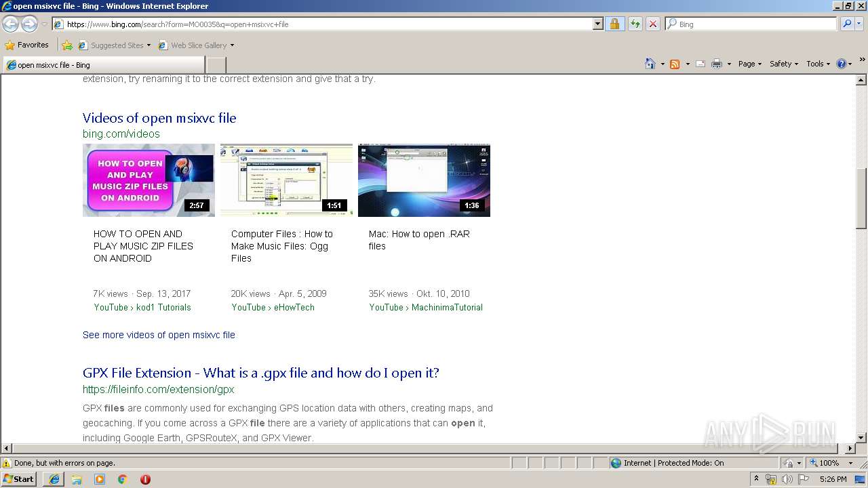Open the Help question mark icon

click(x=841, y=64)
